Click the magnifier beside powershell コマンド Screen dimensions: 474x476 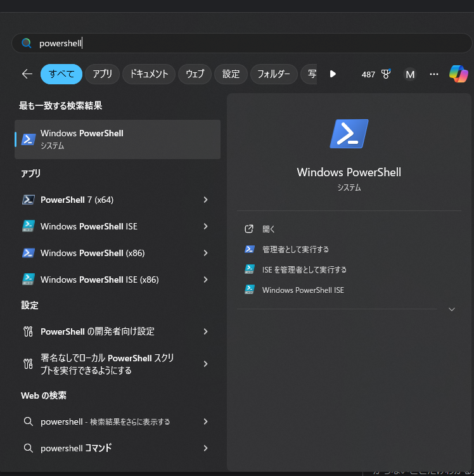[x=29, y=447]
